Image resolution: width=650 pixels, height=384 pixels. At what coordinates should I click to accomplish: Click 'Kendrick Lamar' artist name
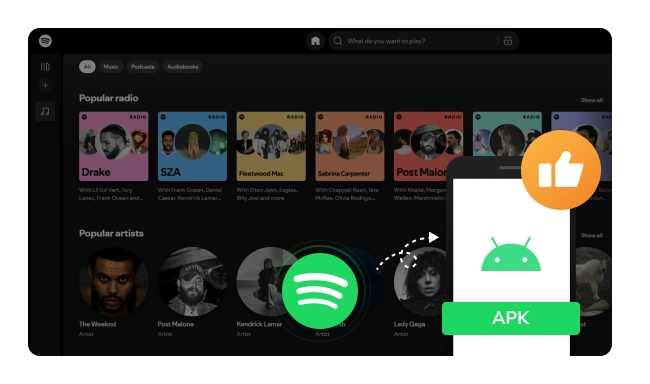coord(259,324)
